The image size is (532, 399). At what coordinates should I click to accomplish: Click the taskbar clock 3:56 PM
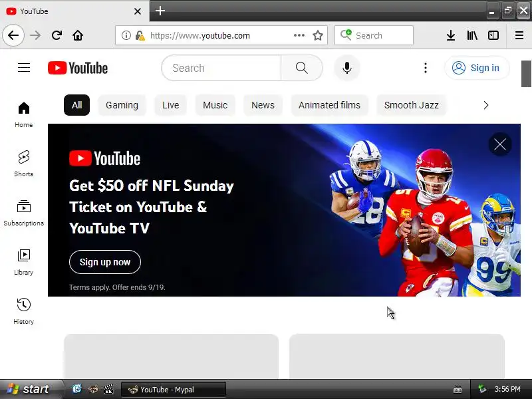click(507, 389)
